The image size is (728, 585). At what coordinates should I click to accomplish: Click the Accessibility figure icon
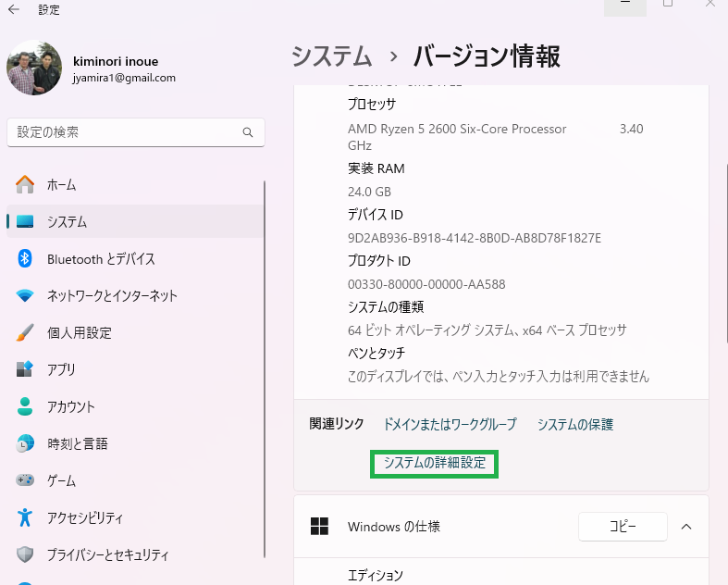pyautogui.click(x=25, y=517)
